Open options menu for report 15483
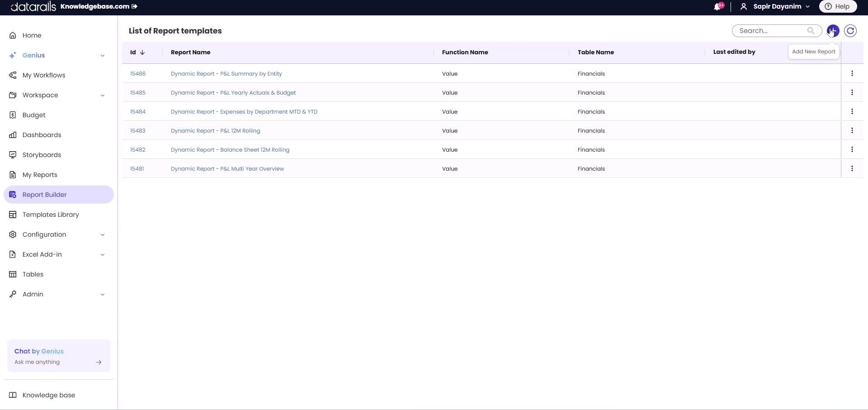This screenshot has width=868, height=410. point(852,130)
